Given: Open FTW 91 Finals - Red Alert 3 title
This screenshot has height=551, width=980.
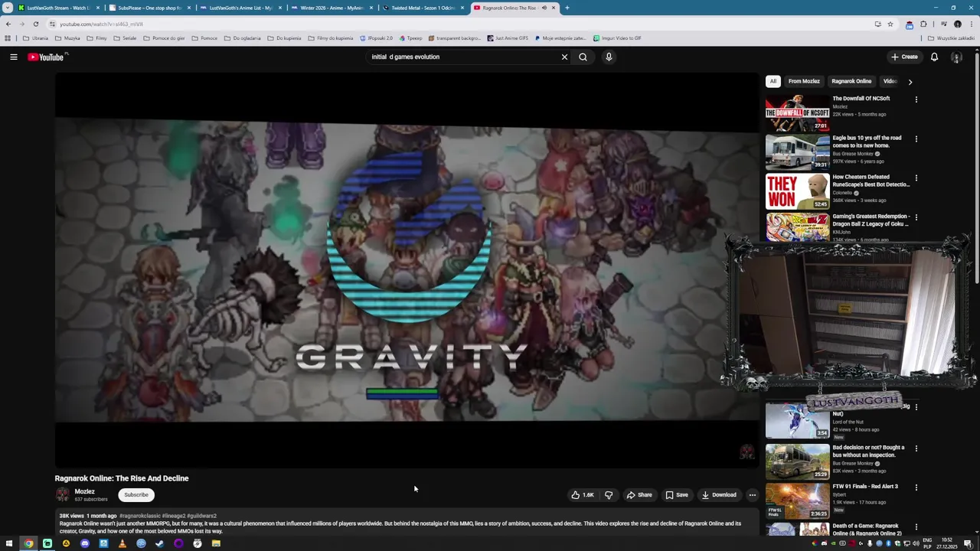Looking at the screenshot, I should tap(865, 487).
